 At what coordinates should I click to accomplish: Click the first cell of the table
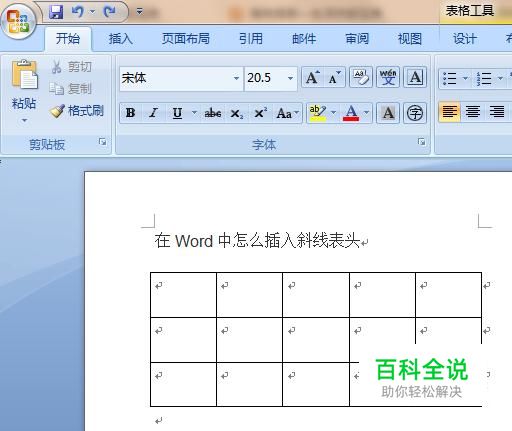(x=183, y=295)
